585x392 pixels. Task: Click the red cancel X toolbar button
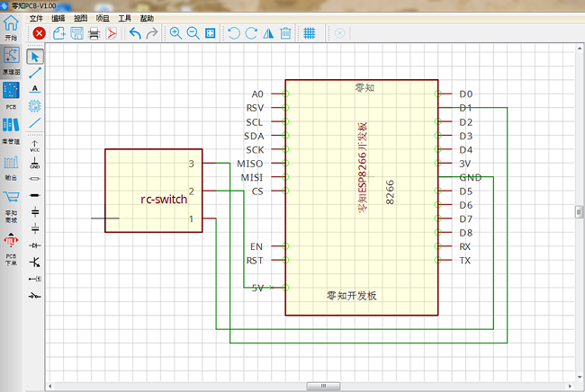point(39,33)
